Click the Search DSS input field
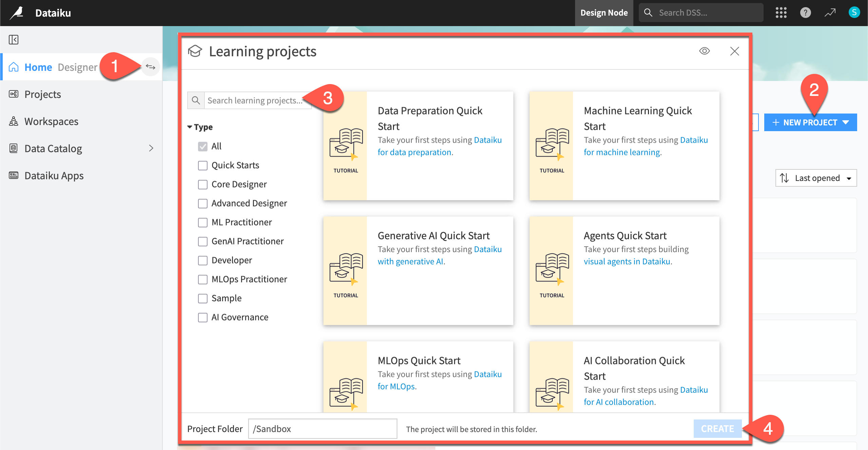868x450 pixels. [x=701, y=13]
